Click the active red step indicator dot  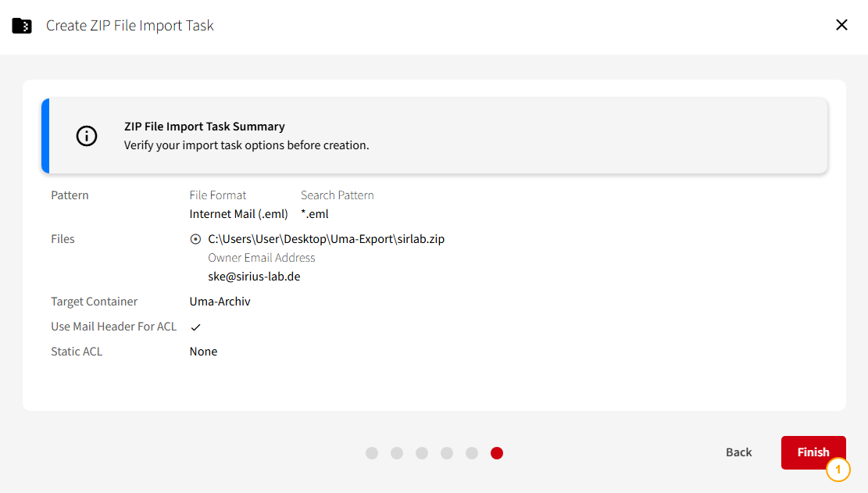[x=497, y=453]
